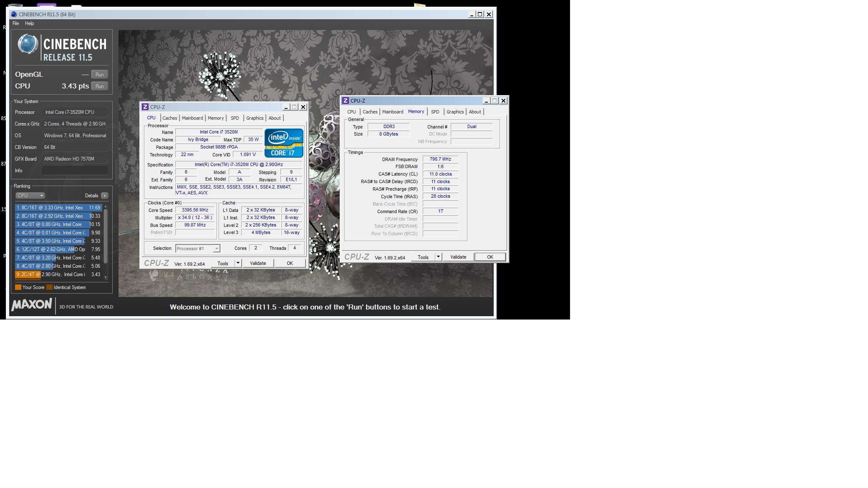Open Graphics tab in left CPU-Z window
Viewport: 868px width, 488px height.
click(x=255, y=118)
